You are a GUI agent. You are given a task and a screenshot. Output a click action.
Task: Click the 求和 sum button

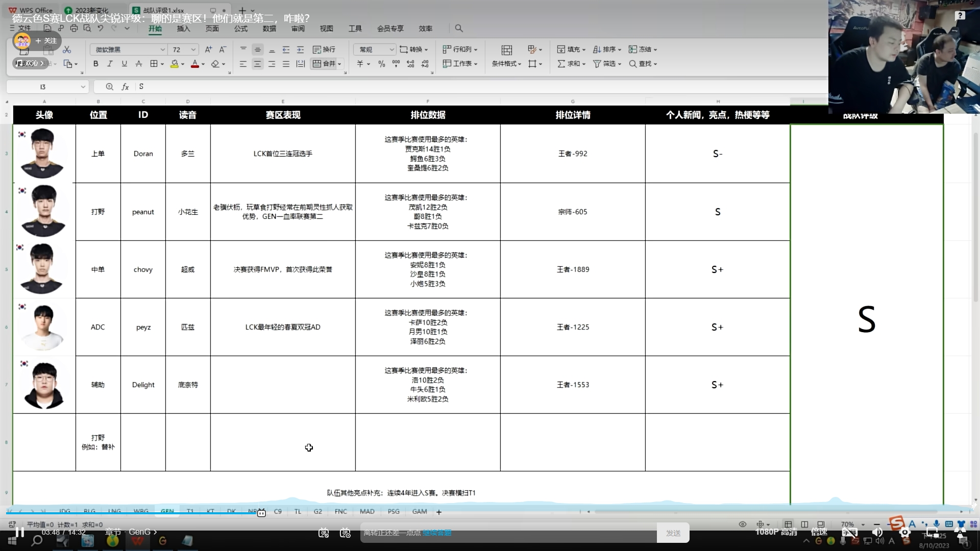(x=571, y=64)
